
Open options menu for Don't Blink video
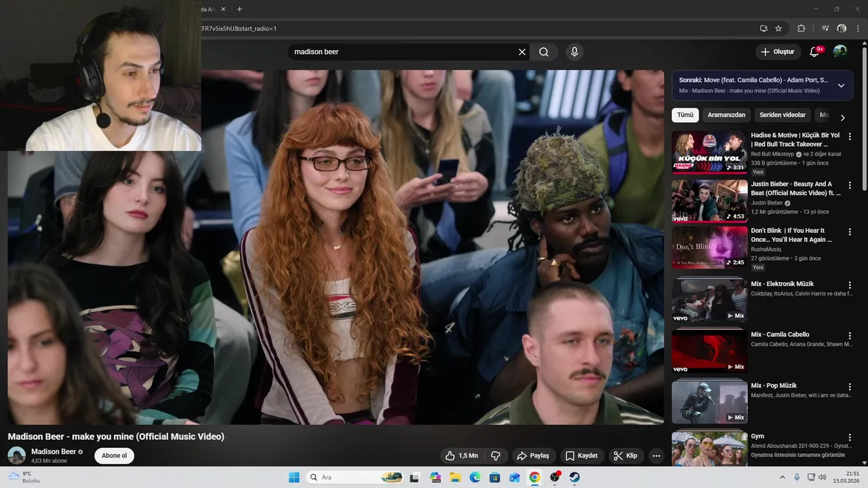(x=850, y=232)
